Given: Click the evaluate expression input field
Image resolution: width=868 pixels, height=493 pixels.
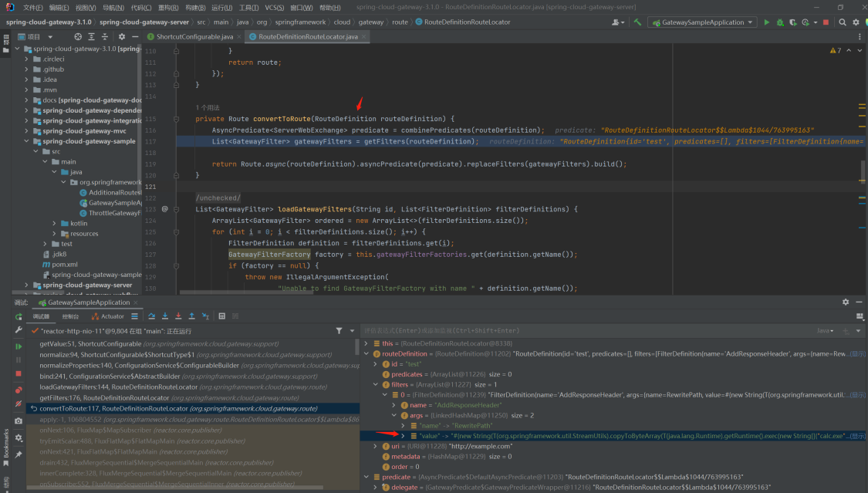Looking at the screenshot, I should [587, 331].
